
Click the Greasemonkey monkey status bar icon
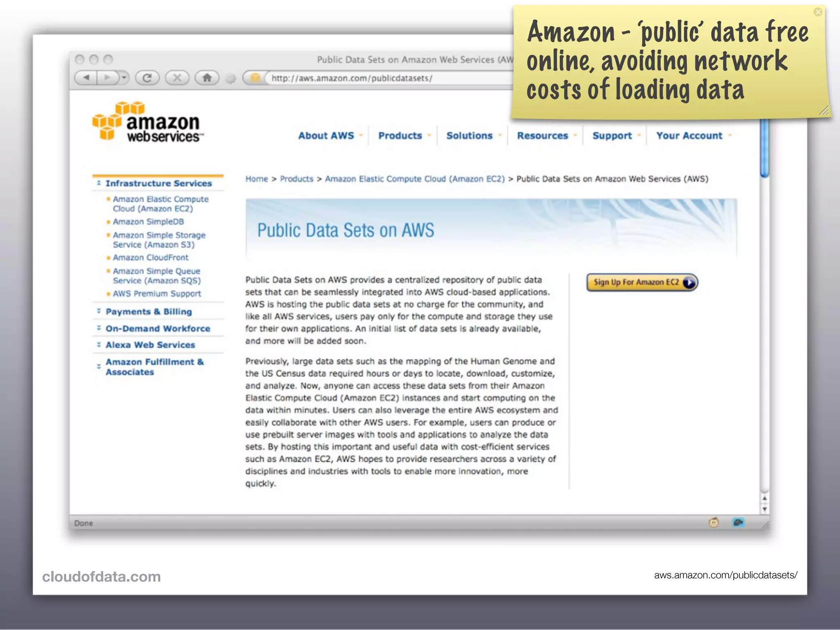pos(714,523)
